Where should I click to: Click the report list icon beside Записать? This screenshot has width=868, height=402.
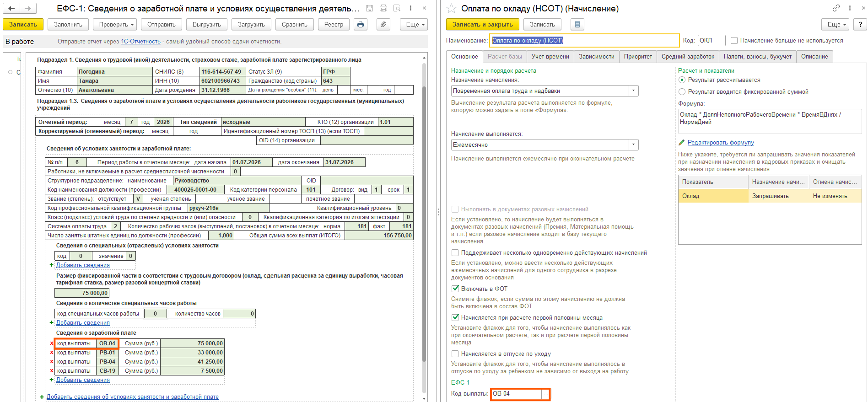point(577,25)
